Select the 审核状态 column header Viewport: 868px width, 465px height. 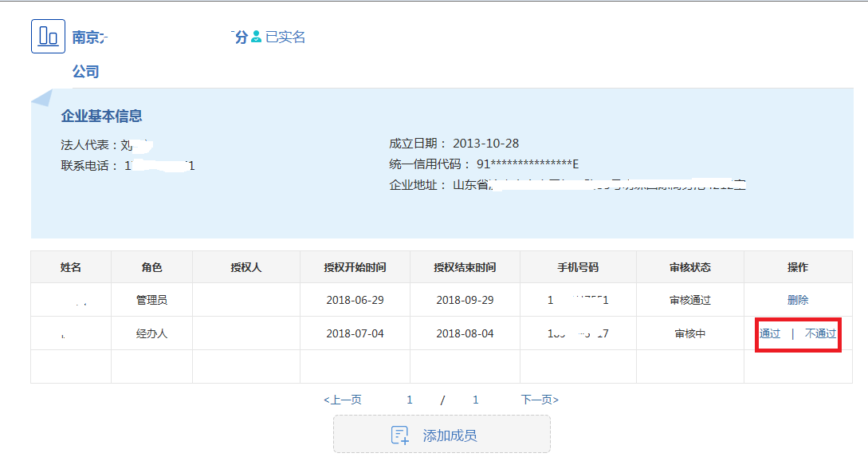pos(689,268)
